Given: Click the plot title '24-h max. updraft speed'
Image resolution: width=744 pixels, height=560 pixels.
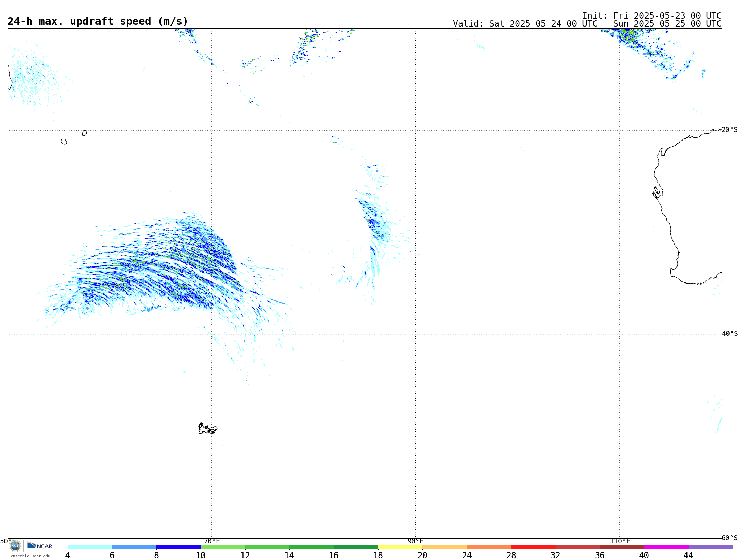Looking at the screenshot, I should coord(98,21).
